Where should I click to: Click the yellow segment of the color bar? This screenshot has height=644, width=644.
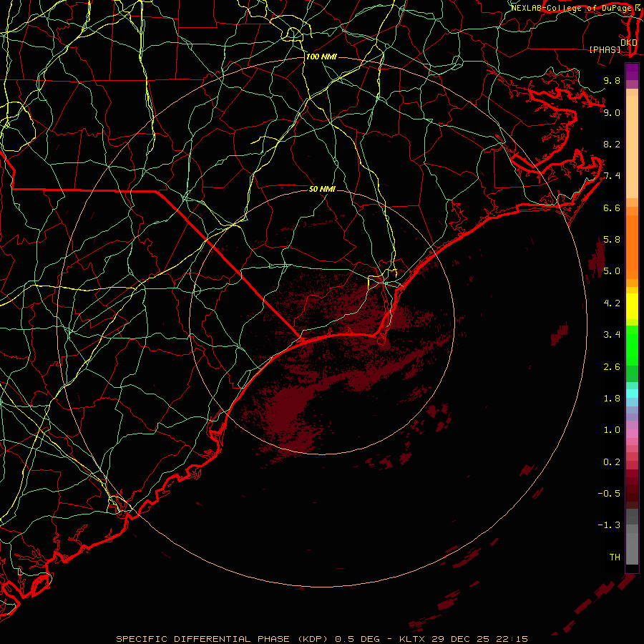pos(632,306)
